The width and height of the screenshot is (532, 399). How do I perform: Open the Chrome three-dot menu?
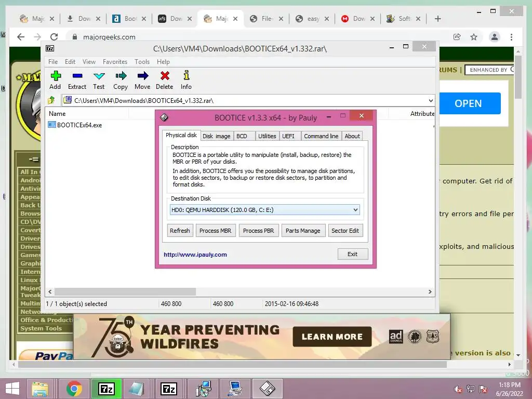(511, 37)
